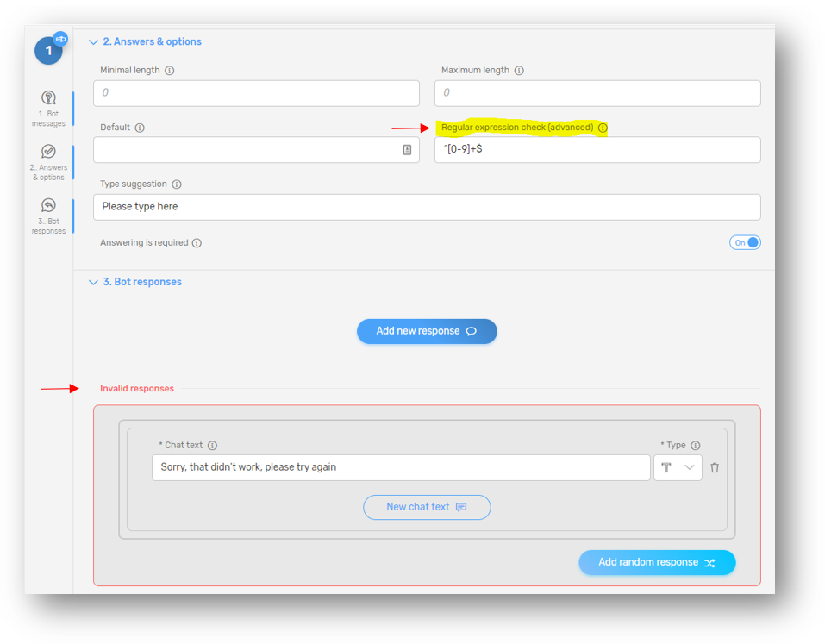This screenshot has width=825, height=644.
Task: Click the variable insert icon in the Default field
Action: 409,150
